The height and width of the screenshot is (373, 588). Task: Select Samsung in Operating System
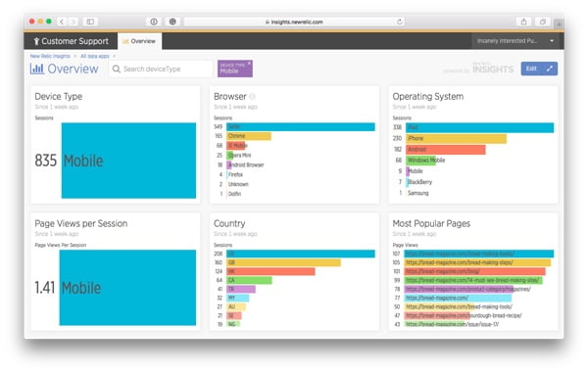pyautogui.click(x=417, y=193)
